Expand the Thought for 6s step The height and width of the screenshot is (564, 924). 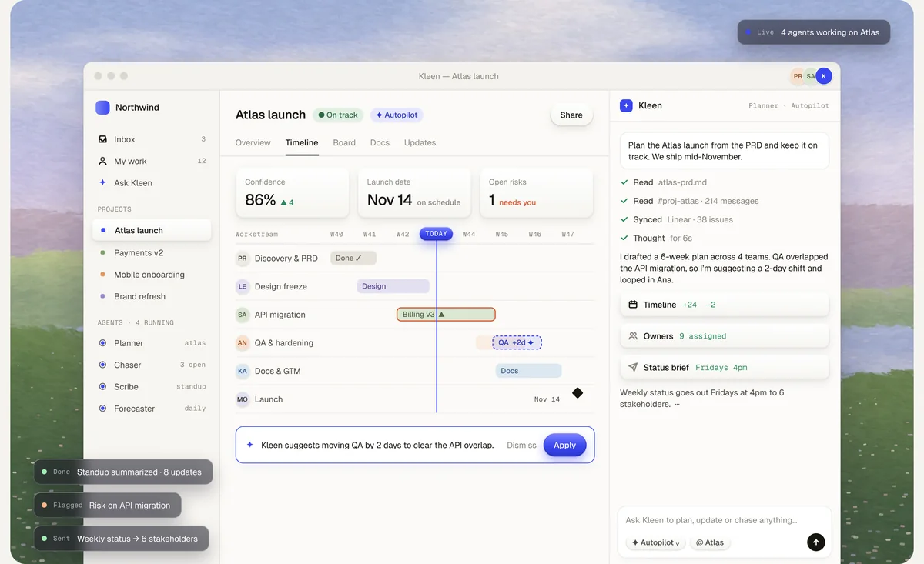tap(657, 239)
